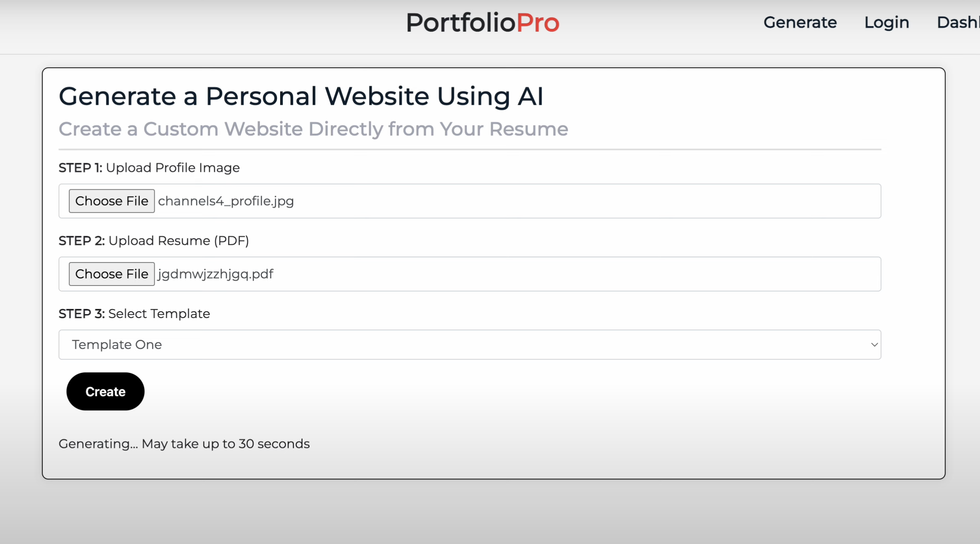The width and height of the screenshot is (980, 544).
Task: Click Choose File for profile image
Action: (x=111, y=201)
